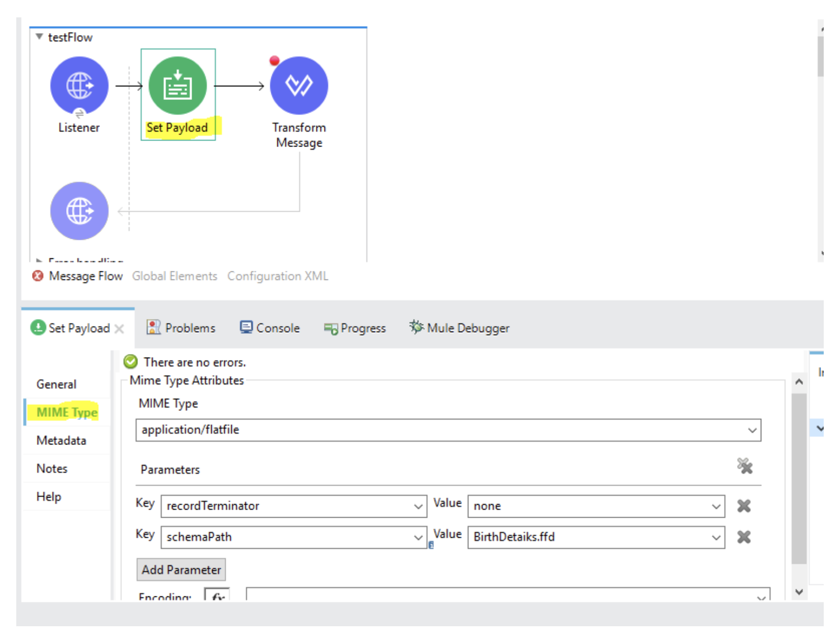Delete the schemaPath parameter row
The image size is (840, 636).
pos(743,537)
